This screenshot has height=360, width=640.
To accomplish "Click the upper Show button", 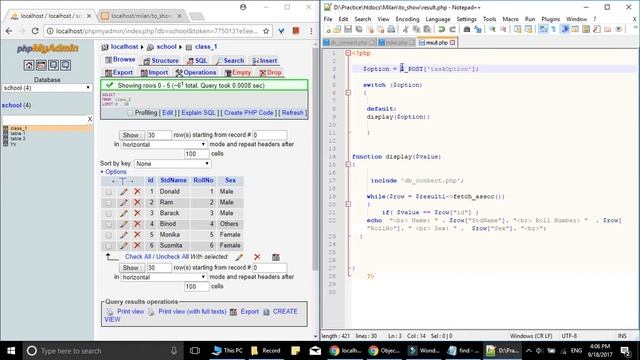I will [131, 135].
